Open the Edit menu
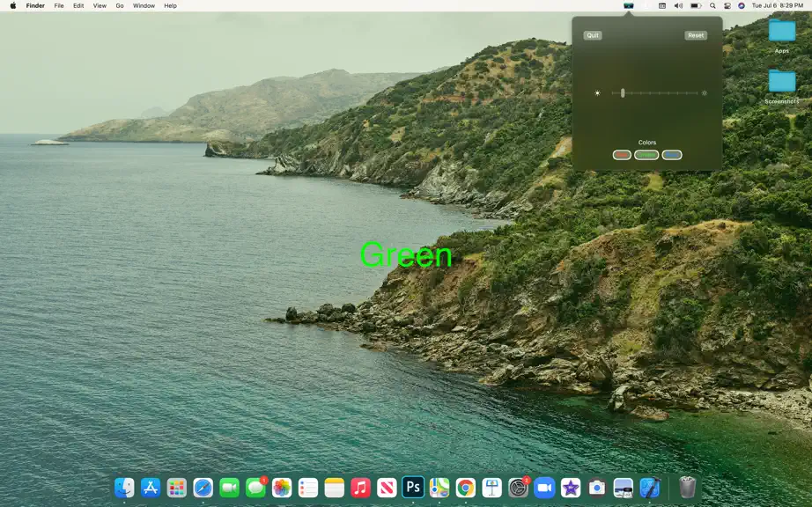Viewport: 812px width, 507px height. tap(78, 5)
